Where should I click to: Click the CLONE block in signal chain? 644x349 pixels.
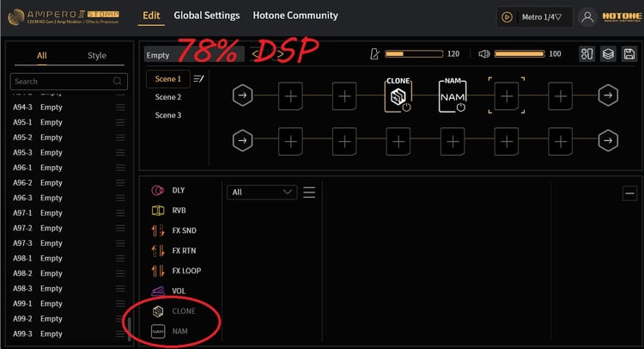point(398,95)
